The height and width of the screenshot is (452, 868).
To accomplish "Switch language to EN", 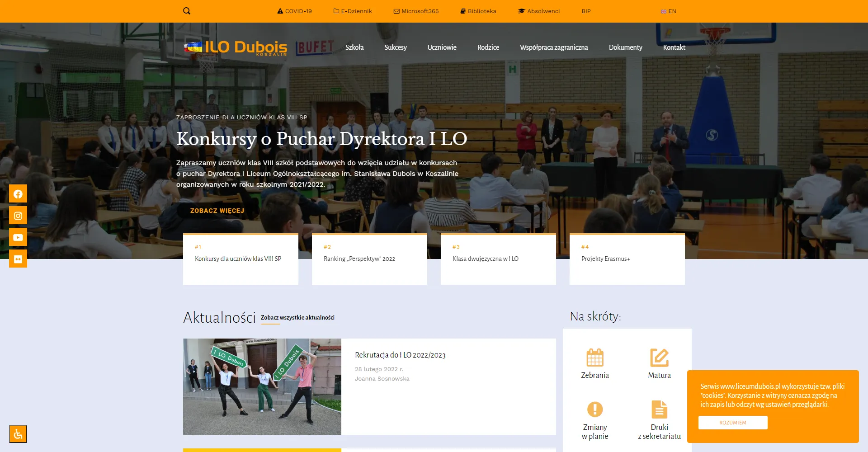I will [x=669, y=11].
